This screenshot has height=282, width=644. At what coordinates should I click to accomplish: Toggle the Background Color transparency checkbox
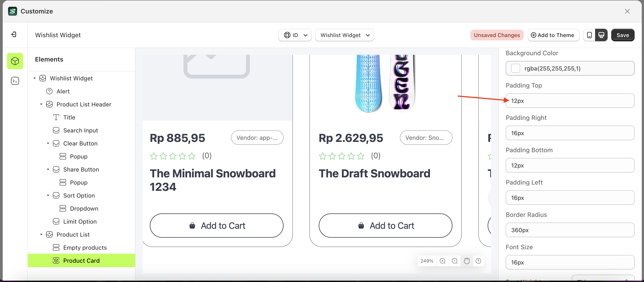click(x=515, y=68)
